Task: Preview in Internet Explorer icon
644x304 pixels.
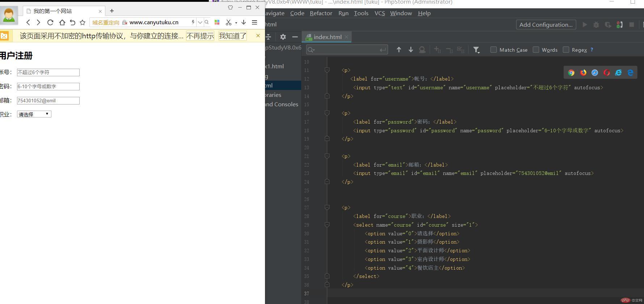Action: [618, 73]
